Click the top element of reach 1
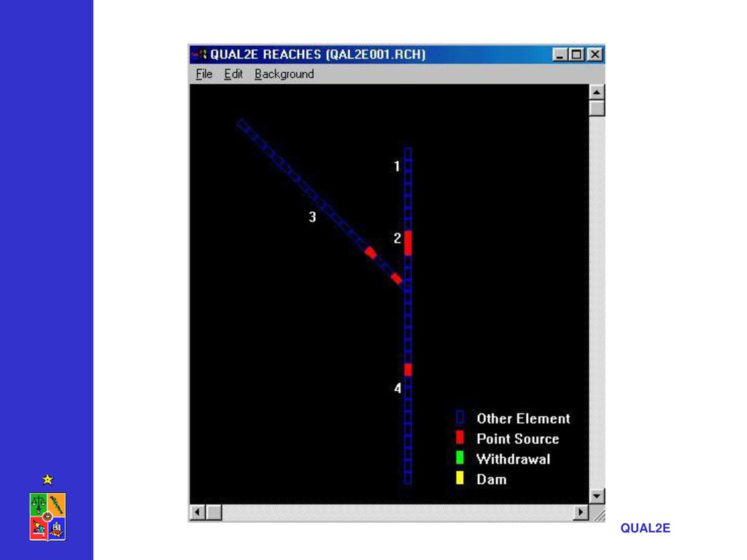This screenshot has width=747, height=560. (x=409, y=153)
